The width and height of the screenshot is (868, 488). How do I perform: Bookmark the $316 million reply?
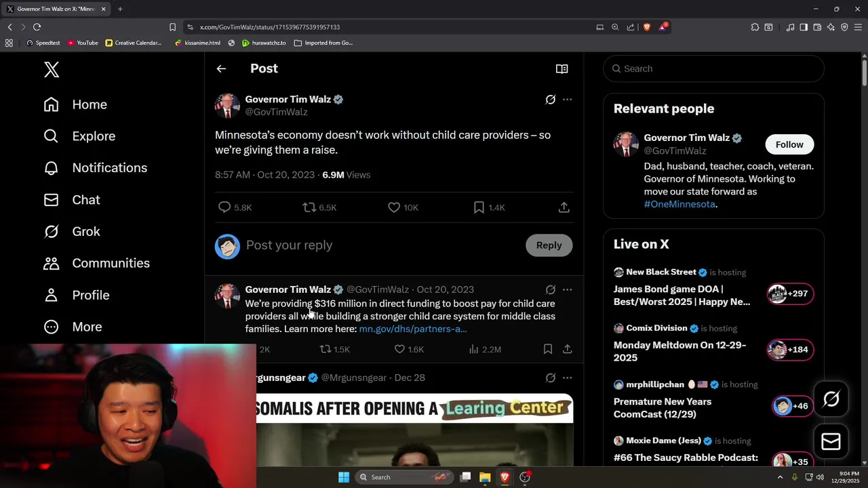coord(547,350)
